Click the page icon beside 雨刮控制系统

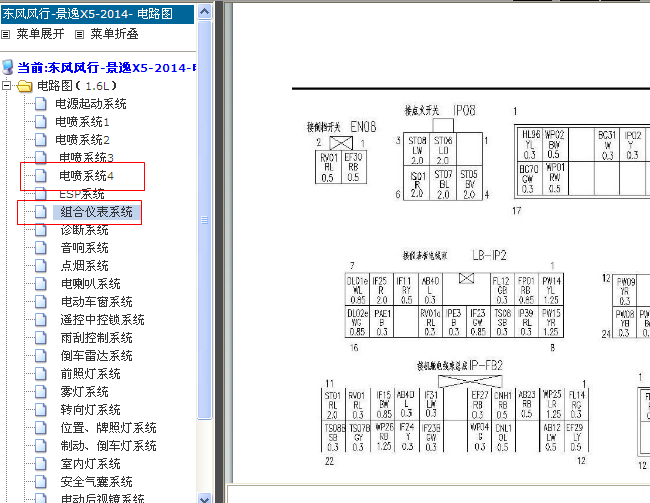click(41, 338)
